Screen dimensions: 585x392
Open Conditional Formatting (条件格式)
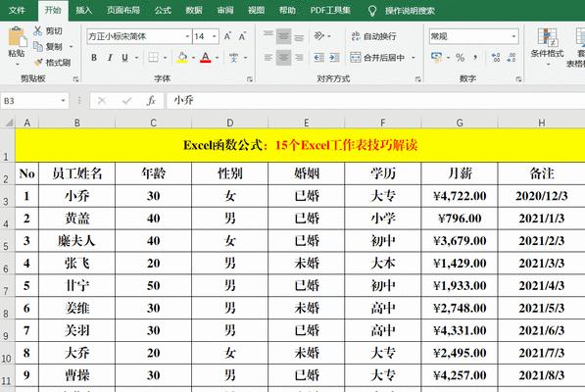point(547,46)
